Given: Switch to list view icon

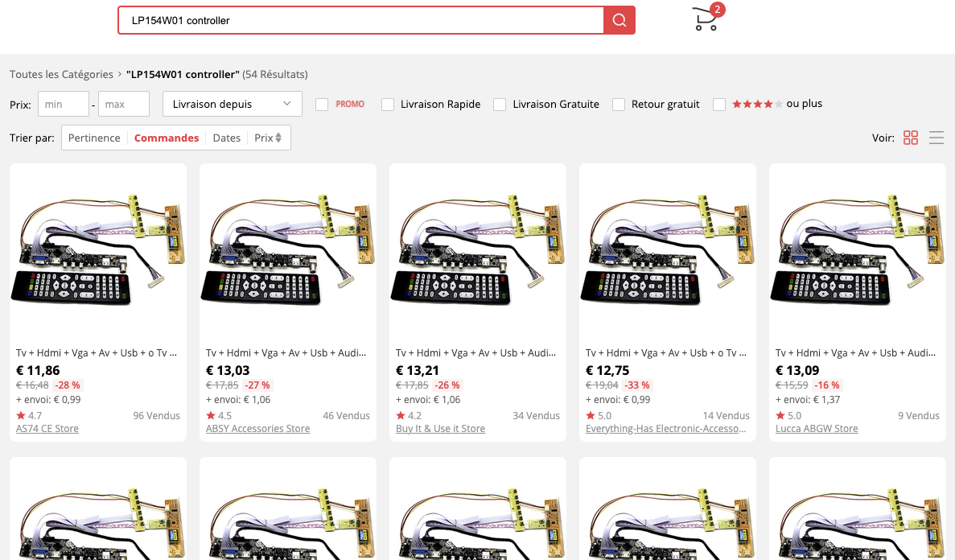Looking at the screenshot, I should pos(936,138).
